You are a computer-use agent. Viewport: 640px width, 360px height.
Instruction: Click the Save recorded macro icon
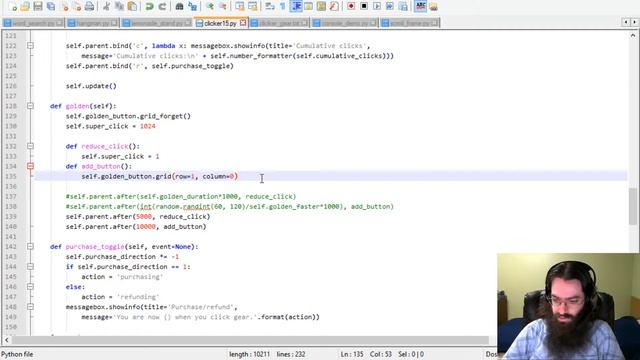[x=403, y=6]
